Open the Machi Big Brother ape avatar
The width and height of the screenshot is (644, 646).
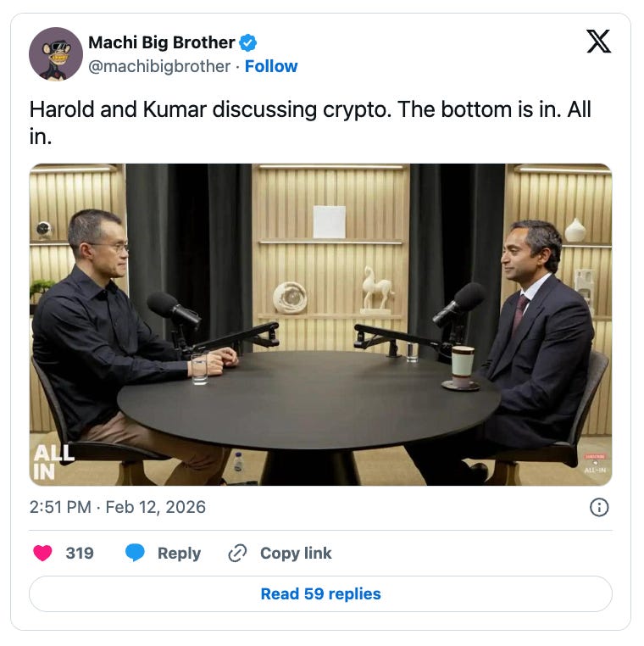[56, 54]
